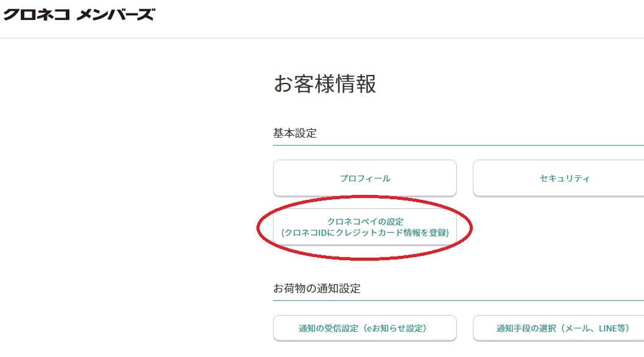The width and height of the screenshot is (644, 357).
Task: Click the プロフィール label text
Action: coord(364,178)
